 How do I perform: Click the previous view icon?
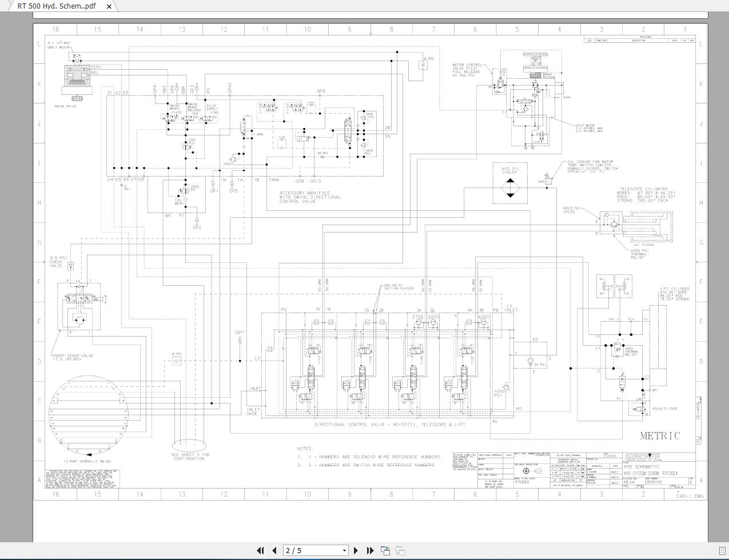click(385, 550)
